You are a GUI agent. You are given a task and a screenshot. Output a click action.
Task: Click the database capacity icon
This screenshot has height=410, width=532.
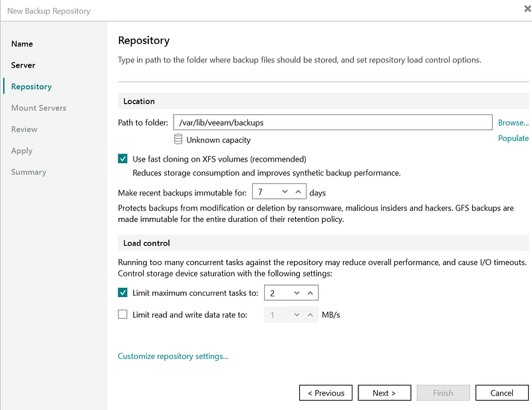tap(178, 140)
